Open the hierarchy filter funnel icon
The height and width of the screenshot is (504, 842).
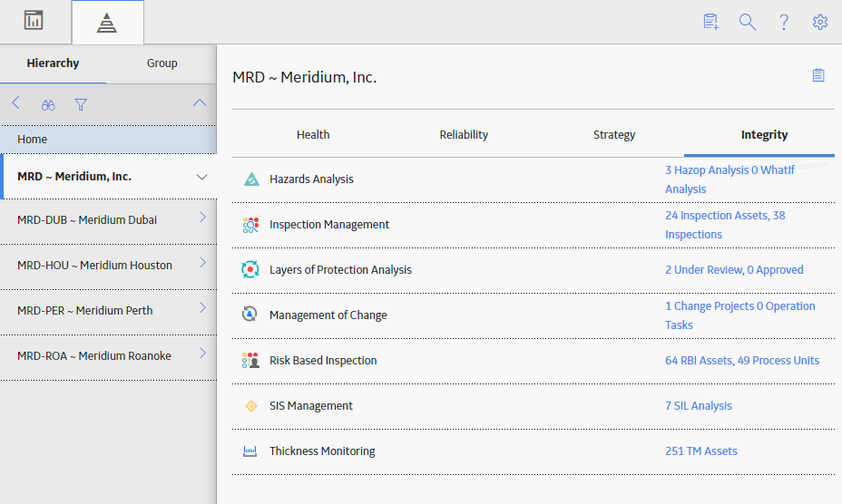[x=81, y=104]
